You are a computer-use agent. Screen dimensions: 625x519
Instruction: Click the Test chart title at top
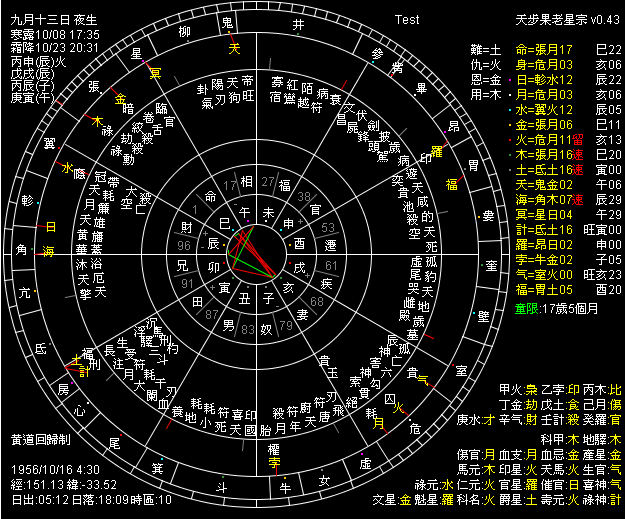pos(407,19)
